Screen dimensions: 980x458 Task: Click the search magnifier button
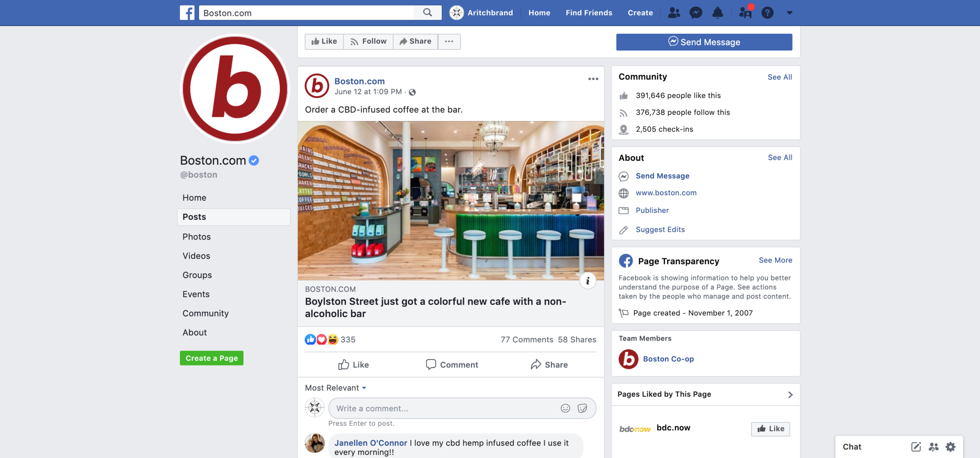(427, 13)
